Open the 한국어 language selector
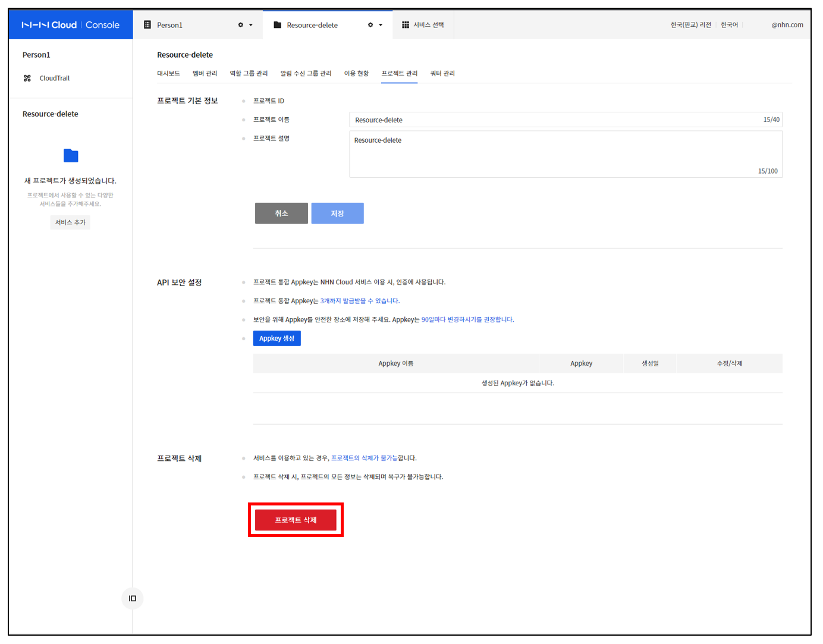The width and height of the screenshot is (823, 644). coord(729,25)
